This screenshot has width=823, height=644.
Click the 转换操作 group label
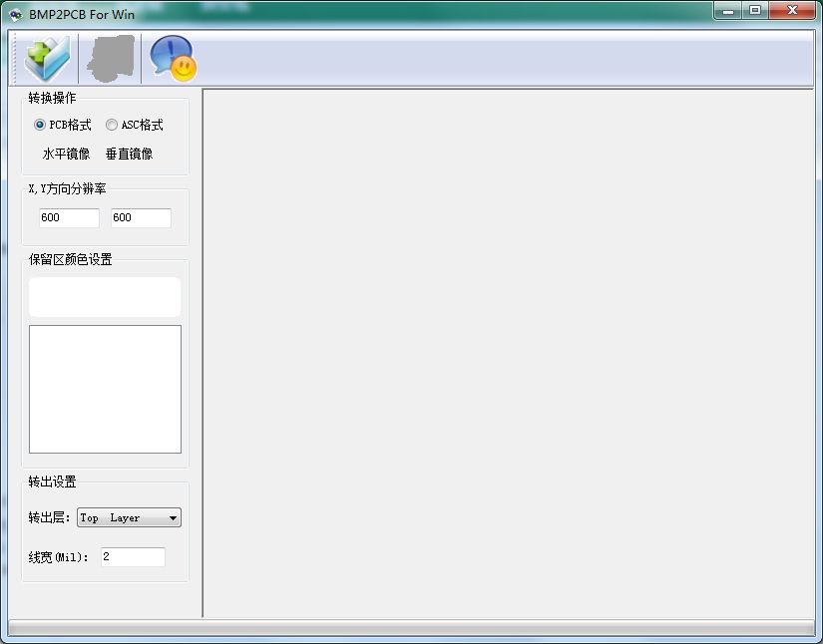pos(52,98)
